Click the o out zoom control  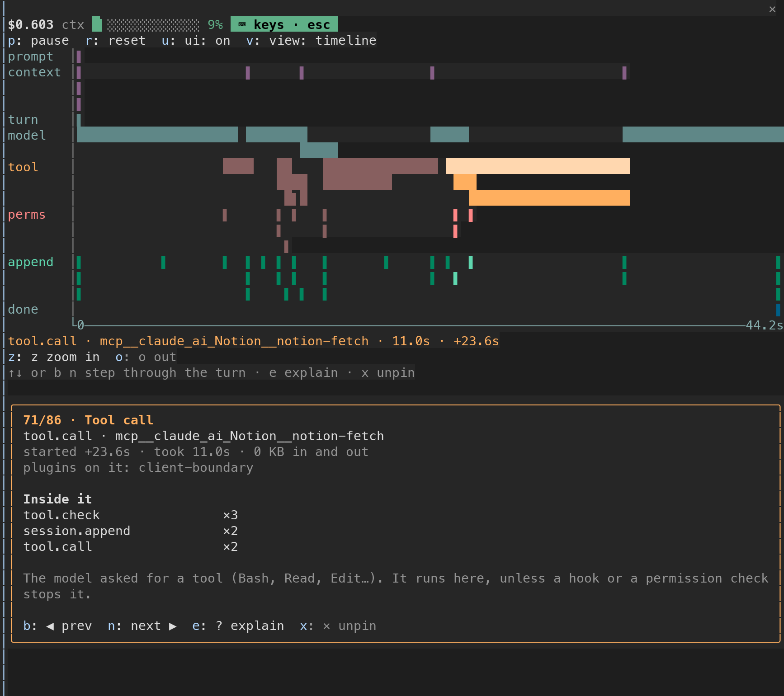pos(146,357)
